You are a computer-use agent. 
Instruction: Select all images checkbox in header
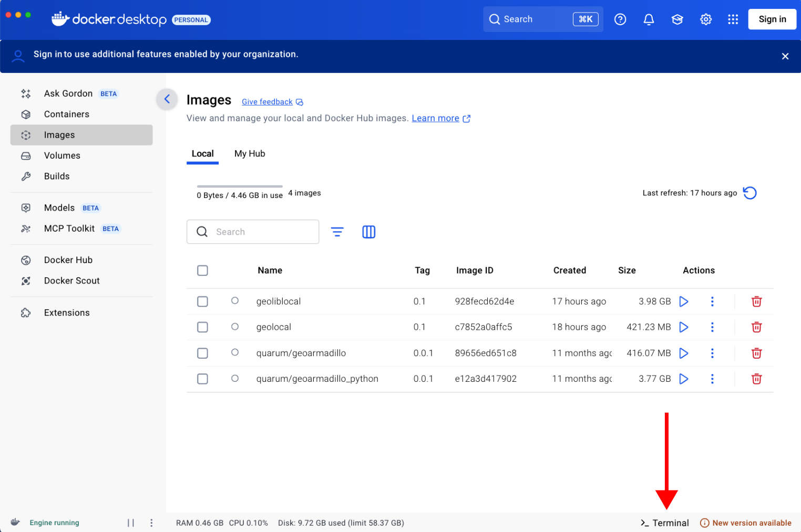coord(202,270)
